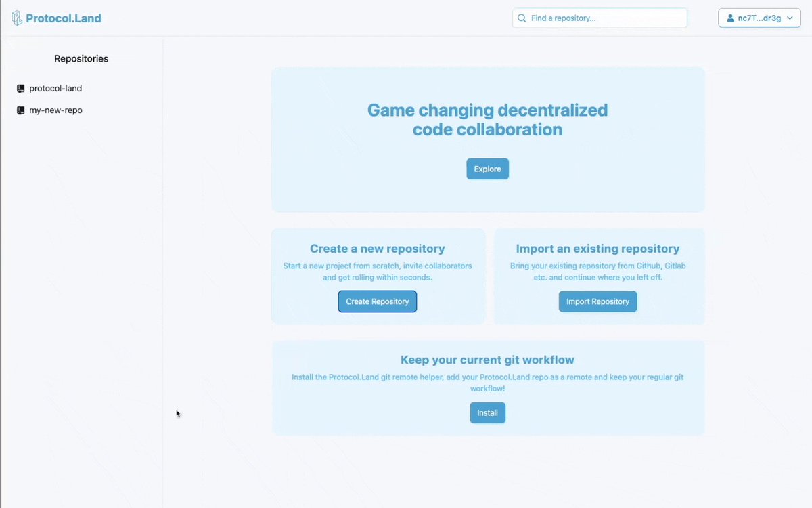Click the Create a new repository heading
Viewport: 812px width, 508px height.
click(378, 249)
